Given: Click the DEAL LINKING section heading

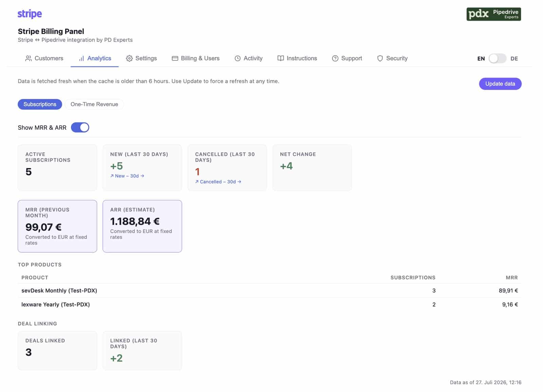Looking at the screenshot, I should 37,324.
